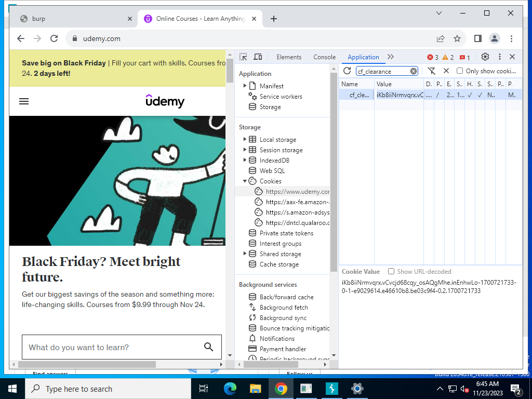This screenshot has width=532, height=399.
Task: Toggle the browser side panel
Action: pyautogui.click(x=478, y=38)
